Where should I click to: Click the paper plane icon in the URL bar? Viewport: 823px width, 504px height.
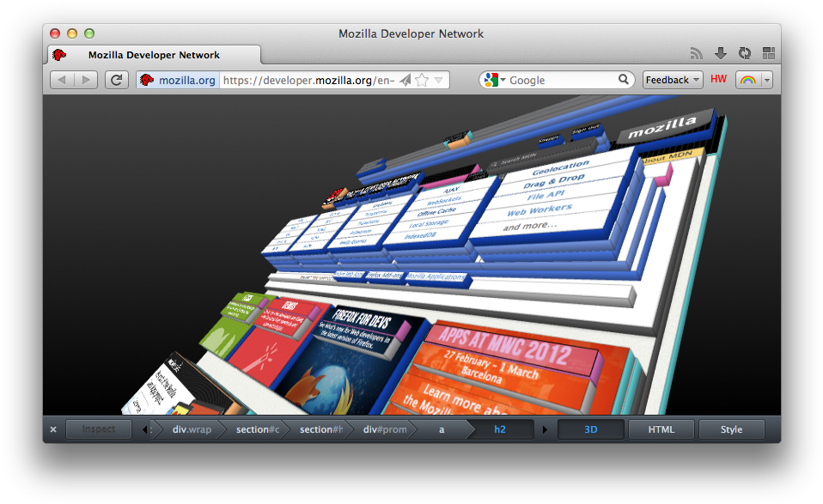[x=405, y=80]
